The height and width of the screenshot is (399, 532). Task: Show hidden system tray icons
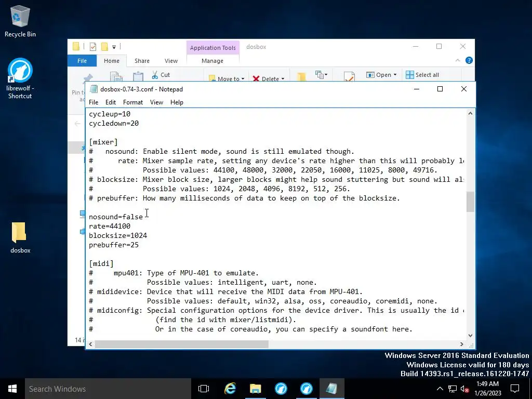click(x=440, y=389)
